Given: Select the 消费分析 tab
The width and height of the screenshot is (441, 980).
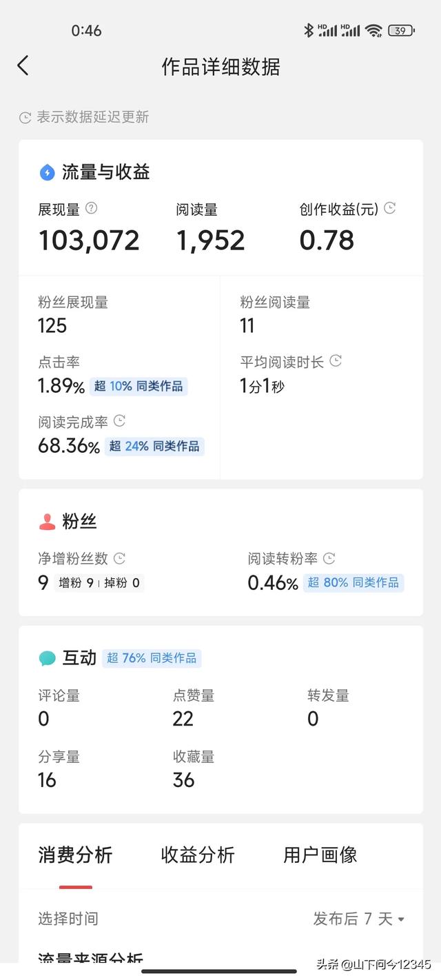Looking at the screenshot, I should tap(75, 855).
